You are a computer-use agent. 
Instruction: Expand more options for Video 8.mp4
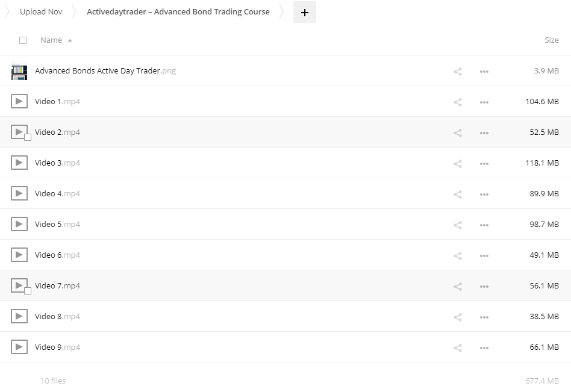pos(484,317)
